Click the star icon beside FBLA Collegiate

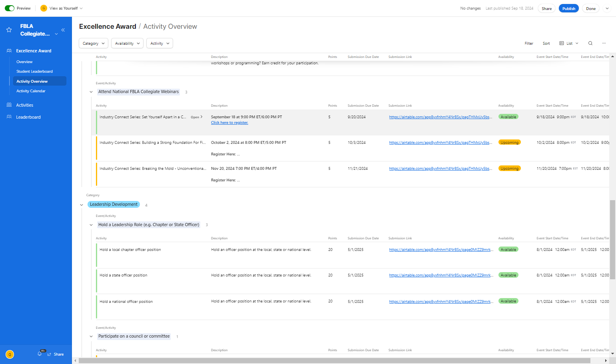pos(9,30)
